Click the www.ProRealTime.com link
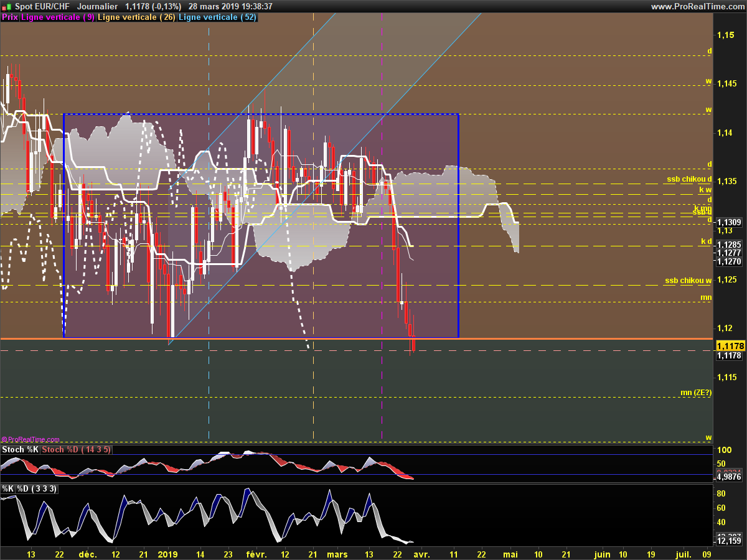The width and height of the screenshot is (747, 560). tap(697, 6)
